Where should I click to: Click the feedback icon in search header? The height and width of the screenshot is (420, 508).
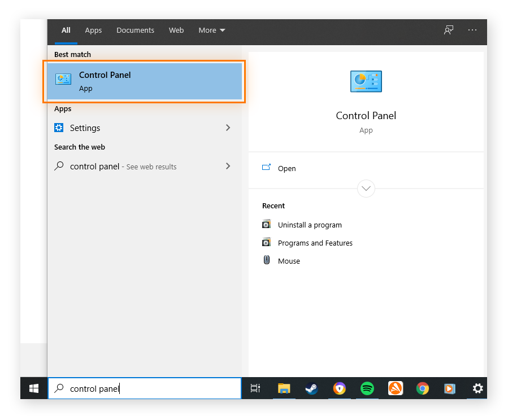coord(449,30)
